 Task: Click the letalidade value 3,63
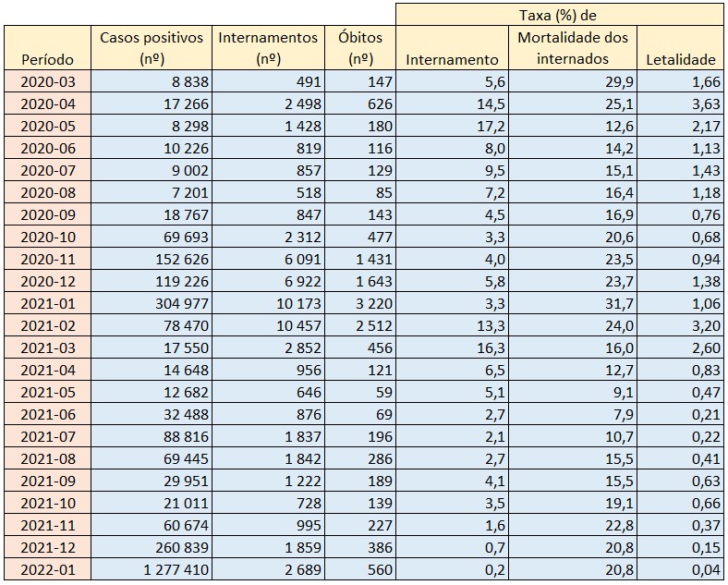[x=703, y=104]
